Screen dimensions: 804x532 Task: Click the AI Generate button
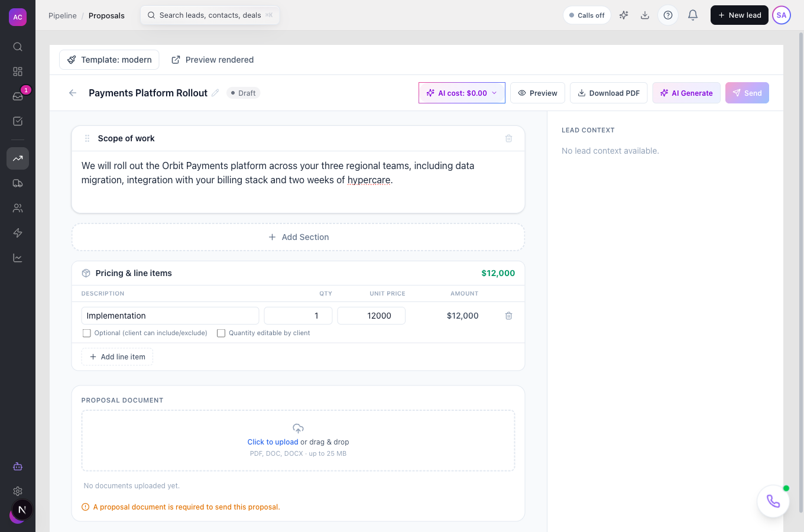[x=686, y=93]
